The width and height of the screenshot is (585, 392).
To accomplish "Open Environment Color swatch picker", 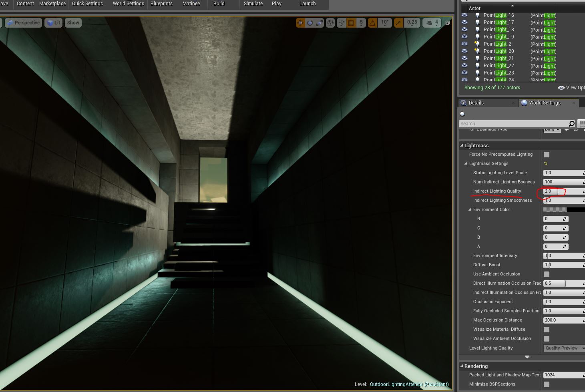I will click(x=564, y=210).
